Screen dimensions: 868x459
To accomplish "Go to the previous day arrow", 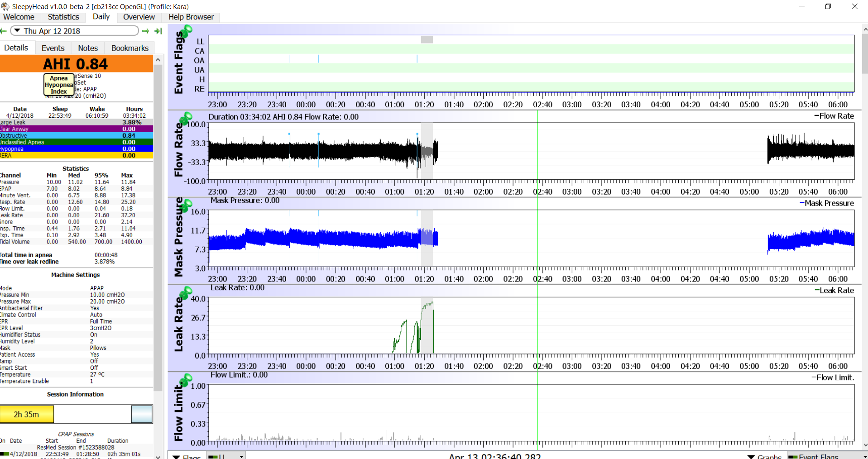I will pyautogui.click(x=3, y=31).
